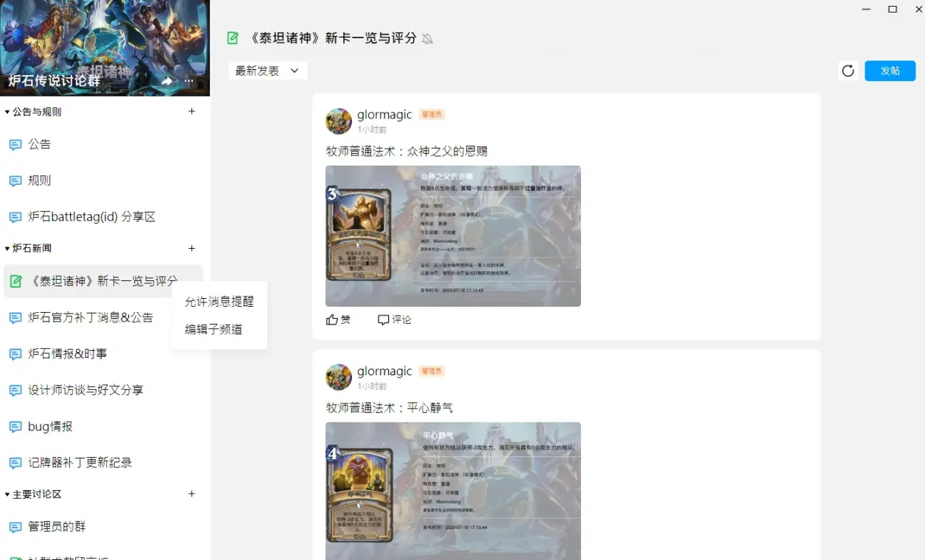Click the blue 发帖 button
The image size is (925, 560).
coord(890,71)
